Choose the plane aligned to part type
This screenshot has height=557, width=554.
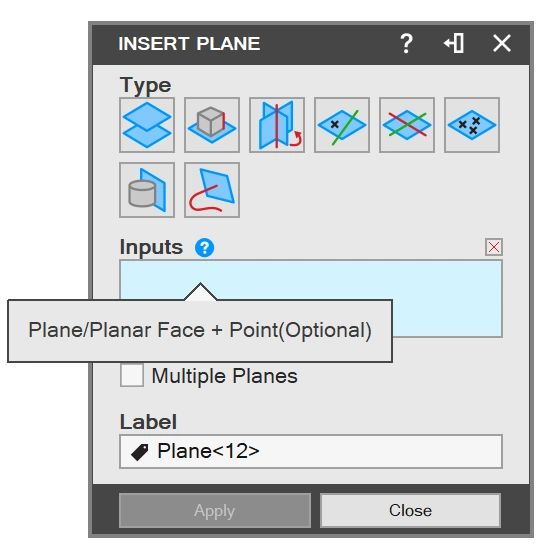pos(212,125)
